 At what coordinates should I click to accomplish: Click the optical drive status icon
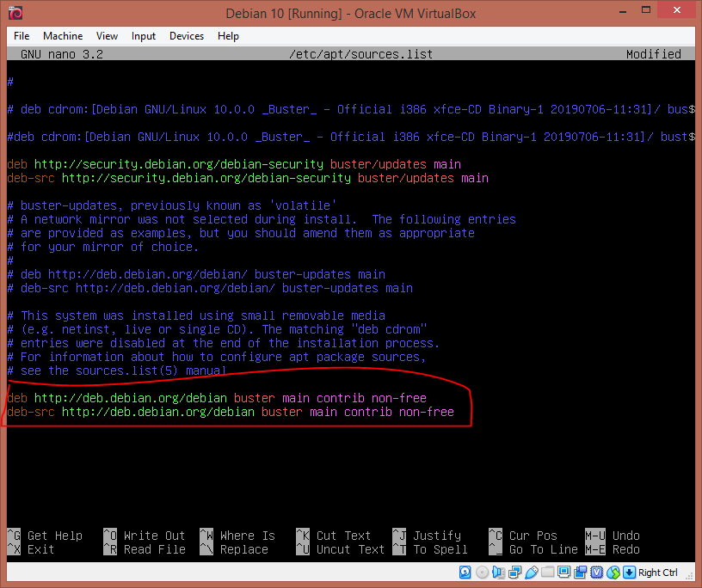[482, 573]
